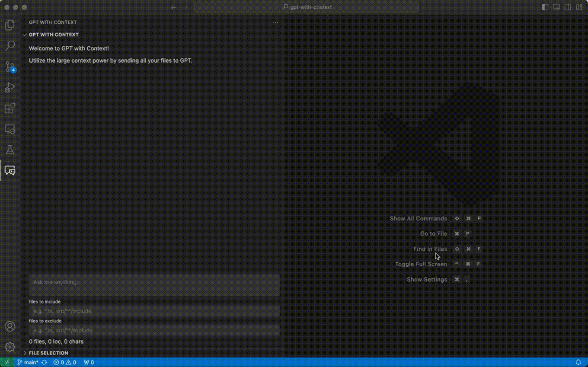Open notifications bell in status bar
The width and height of the screenshot is (588, 367).
pyautogui.click(x=578, y=362)
